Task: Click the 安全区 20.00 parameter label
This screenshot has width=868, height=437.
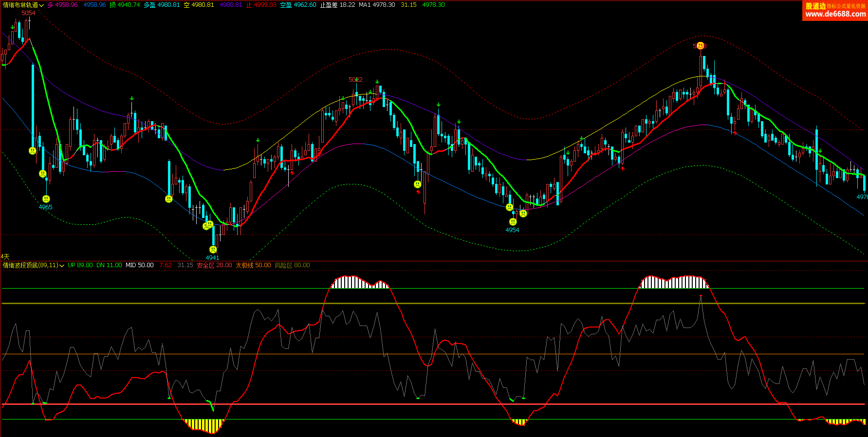Action: point(214,265)
